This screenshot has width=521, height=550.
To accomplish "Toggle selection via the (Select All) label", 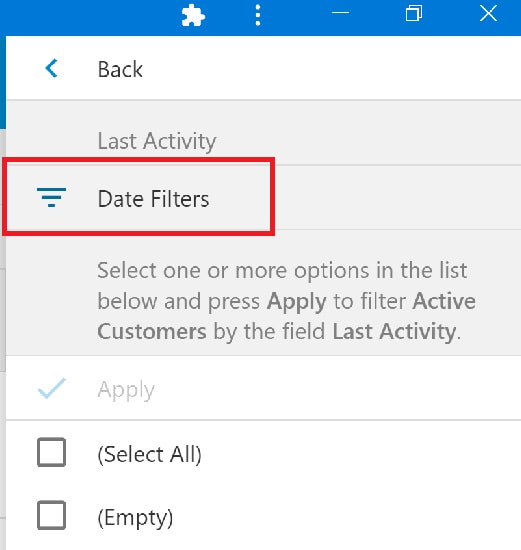I will [149, 454].
